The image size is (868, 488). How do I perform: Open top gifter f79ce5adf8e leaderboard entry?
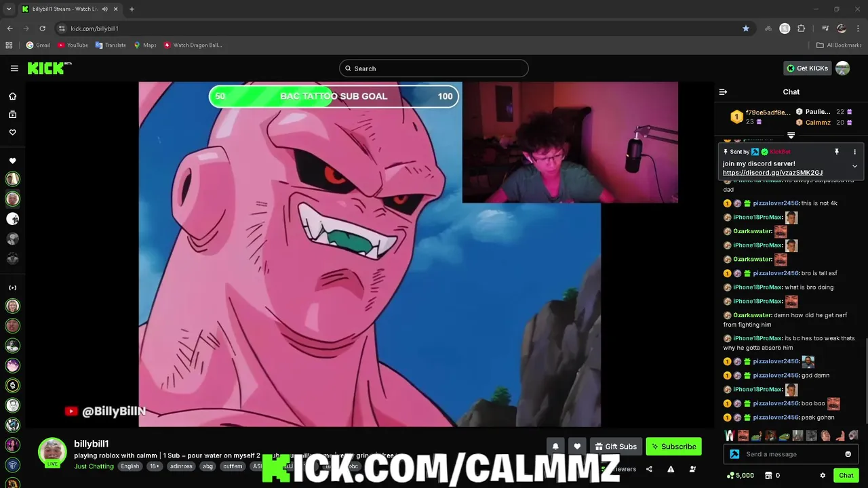pos(759,117)
